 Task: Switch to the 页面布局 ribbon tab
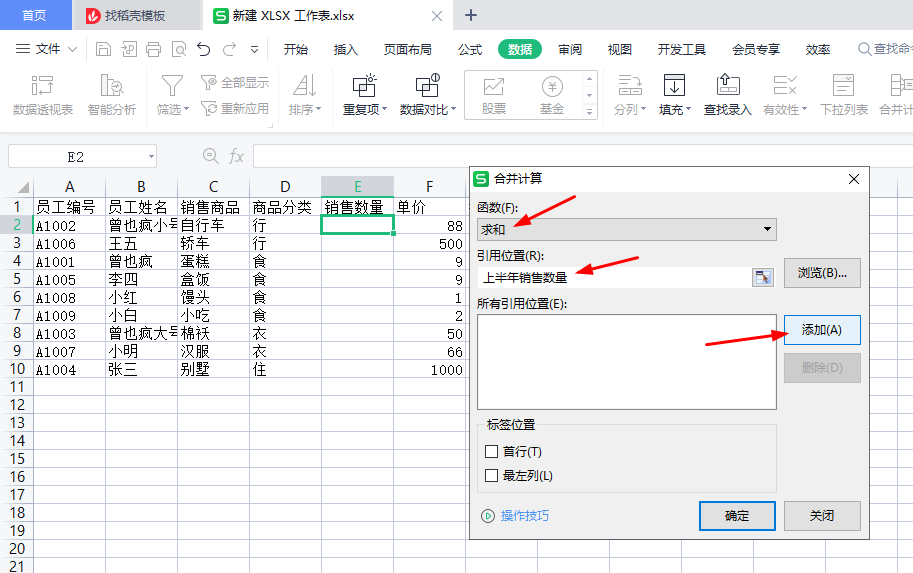pos(408,49)
